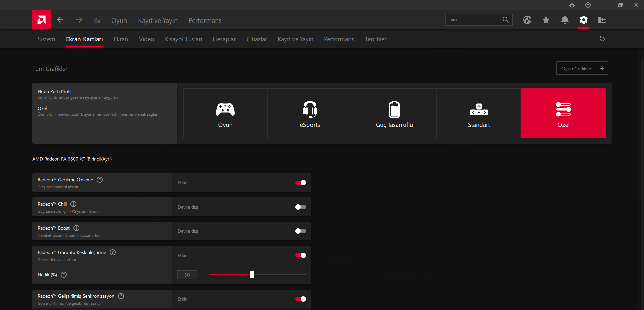The width and height of the screenshot is (644, 310).
Task: Select the Oyun graphics profile
Action: (225, 113)
